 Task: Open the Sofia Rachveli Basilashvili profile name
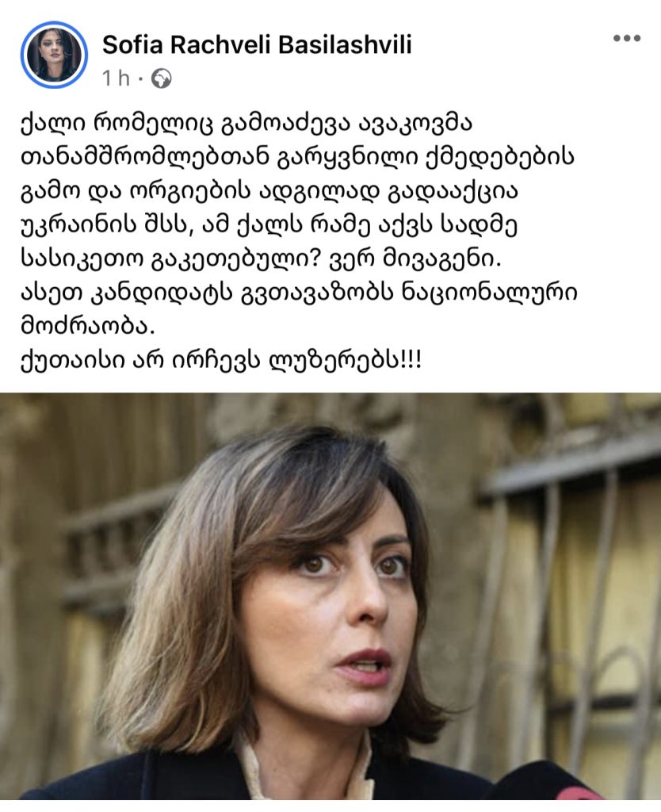click(257, 45)
